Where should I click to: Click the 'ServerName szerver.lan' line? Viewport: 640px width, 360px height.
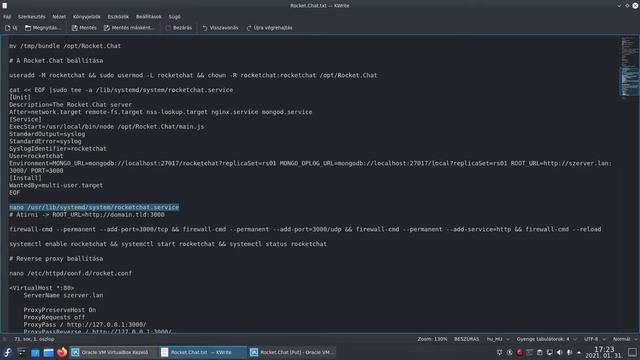click(x=63, y=296)
